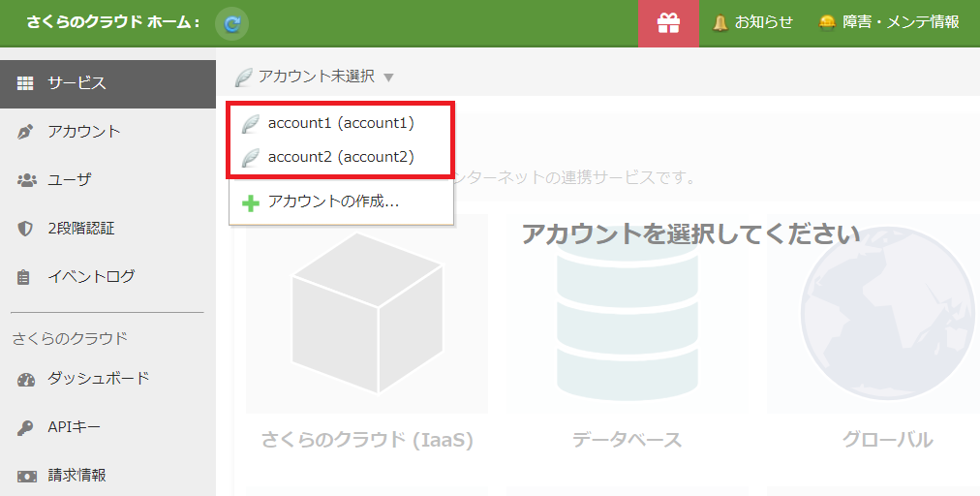980x496 pixels.
Task: Click the bell icon for お知らせ
Action: click(720, 22)
